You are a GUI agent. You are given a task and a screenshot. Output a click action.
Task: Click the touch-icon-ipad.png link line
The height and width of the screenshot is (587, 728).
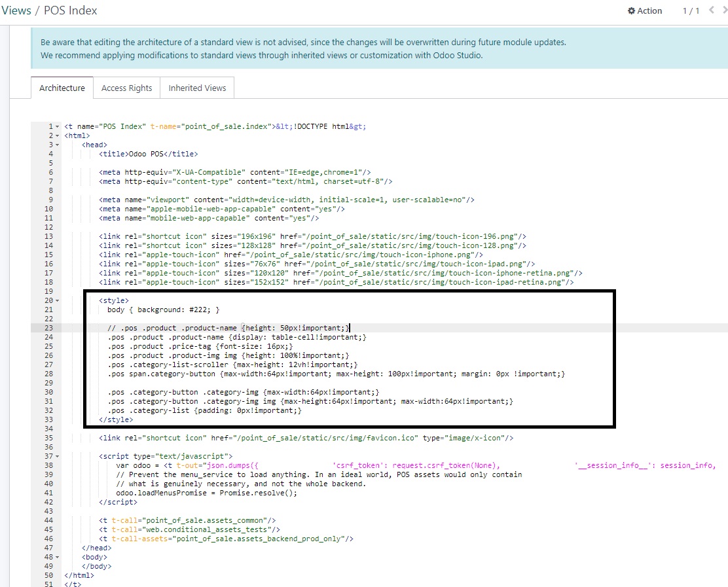pos(317,264)
